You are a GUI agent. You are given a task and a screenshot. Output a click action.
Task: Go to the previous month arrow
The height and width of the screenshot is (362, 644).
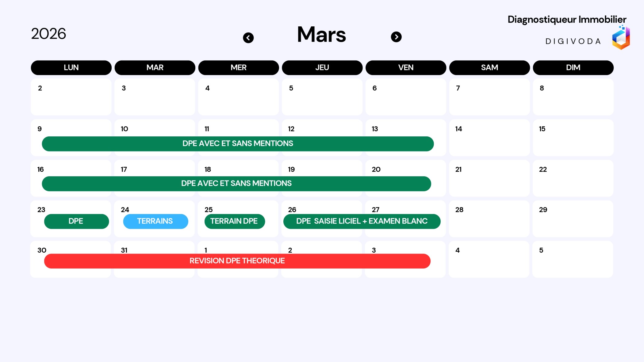tap(248, 38)
